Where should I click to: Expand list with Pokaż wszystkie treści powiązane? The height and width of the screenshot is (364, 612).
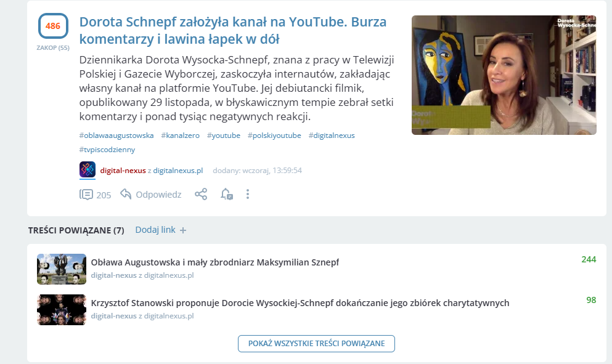316,344
